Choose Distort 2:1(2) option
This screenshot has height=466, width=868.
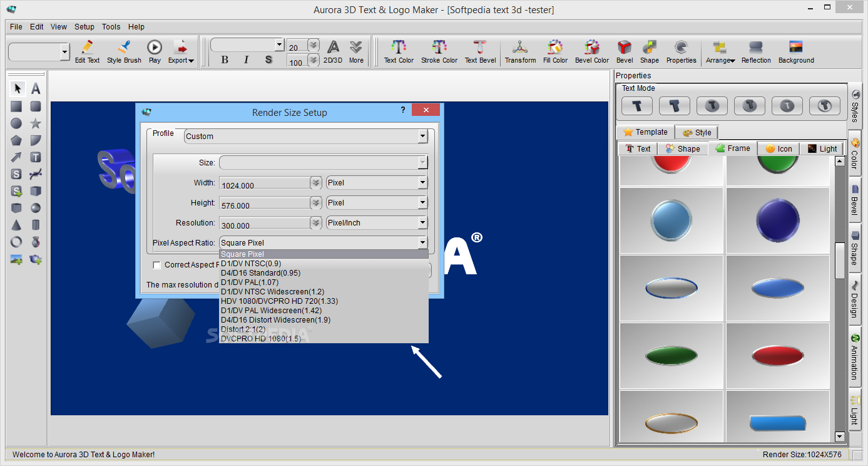tap(324, 329)
